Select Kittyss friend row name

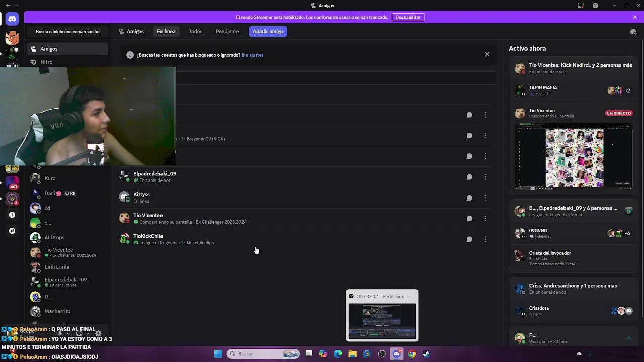(x=141, y=194)
